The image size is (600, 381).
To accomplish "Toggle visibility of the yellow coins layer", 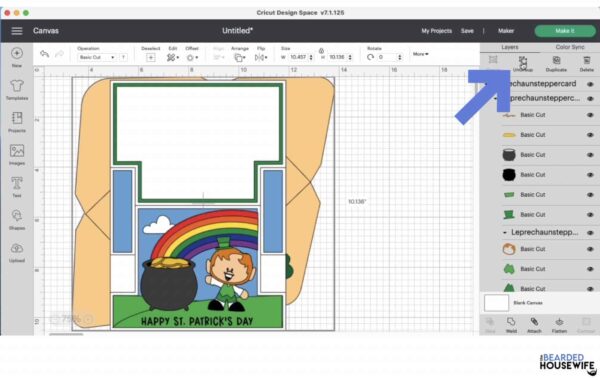I will (x=590, y=135).
